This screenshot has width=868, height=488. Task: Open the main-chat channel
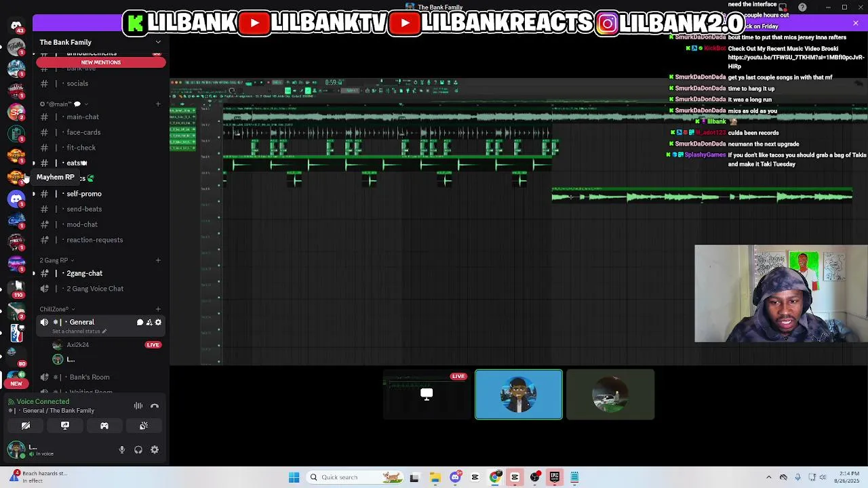point(100,117)
